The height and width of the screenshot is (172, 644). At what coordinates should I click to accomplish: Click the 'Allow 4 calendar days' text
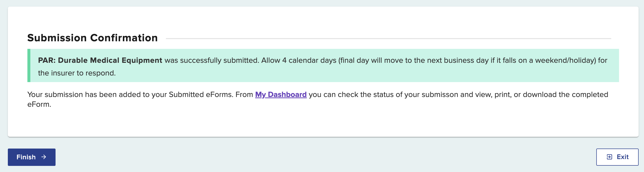coord(299,60)
